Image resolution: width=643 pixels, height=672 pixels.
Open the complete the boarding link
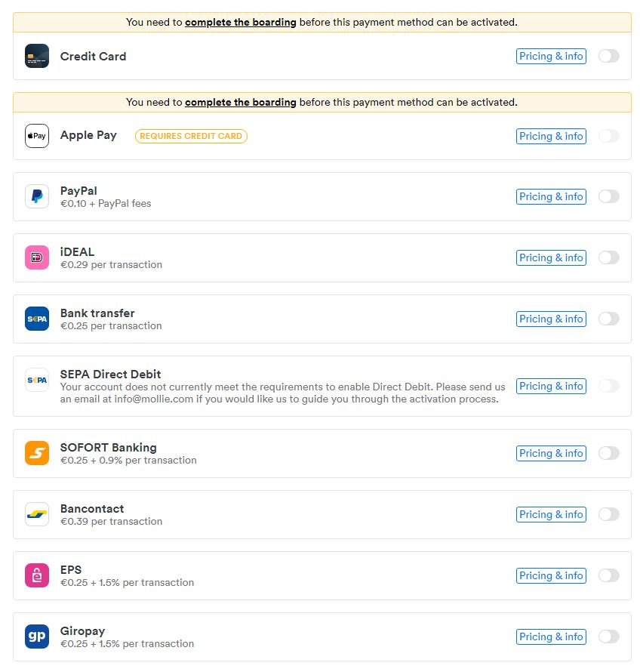click(x=240, y=22)
